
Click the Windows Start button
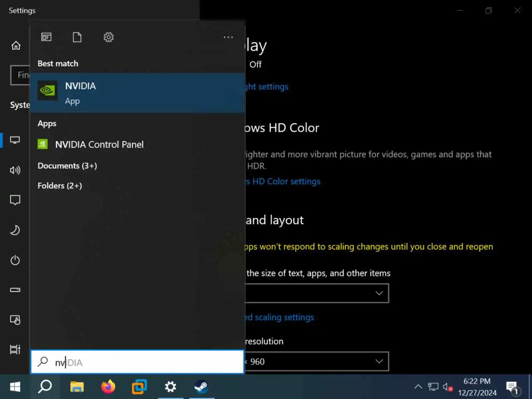pyautogui.click(x=15, y=387)
